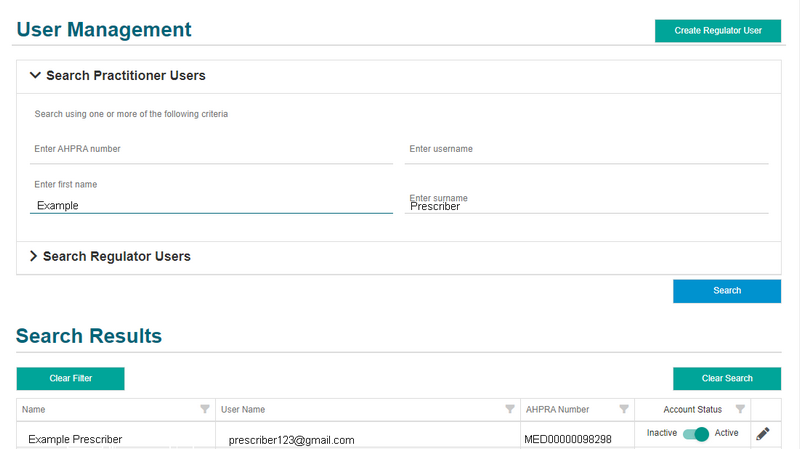Click the pencil edit icon for Example Prescriber
The image size is (800, 449).
(x=763, y=434)
